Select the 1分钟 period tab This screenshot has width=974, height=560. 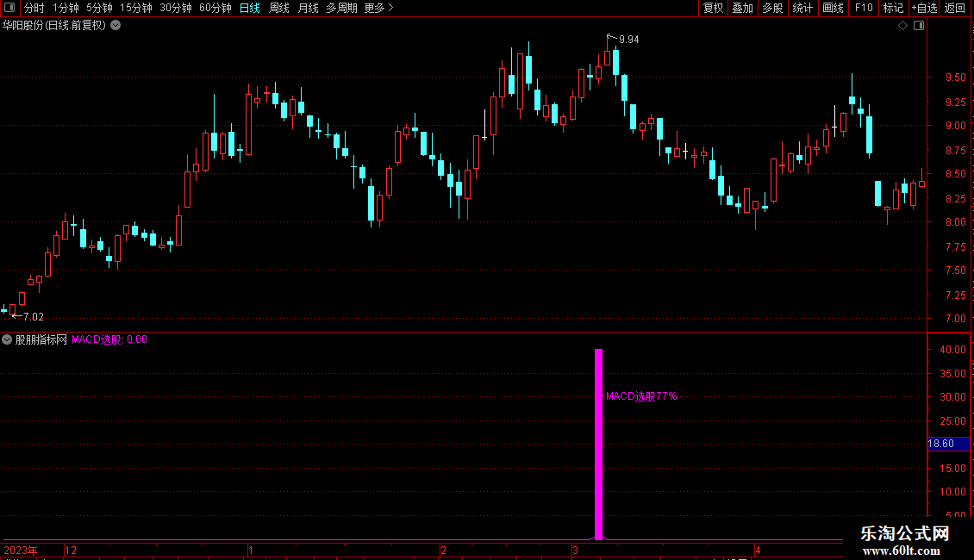66,8
